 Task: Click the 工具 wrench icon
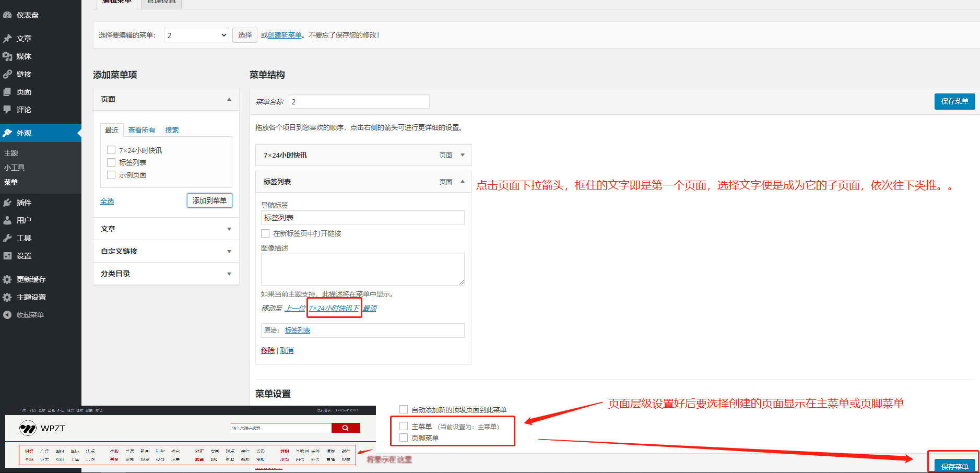[7, 238]
